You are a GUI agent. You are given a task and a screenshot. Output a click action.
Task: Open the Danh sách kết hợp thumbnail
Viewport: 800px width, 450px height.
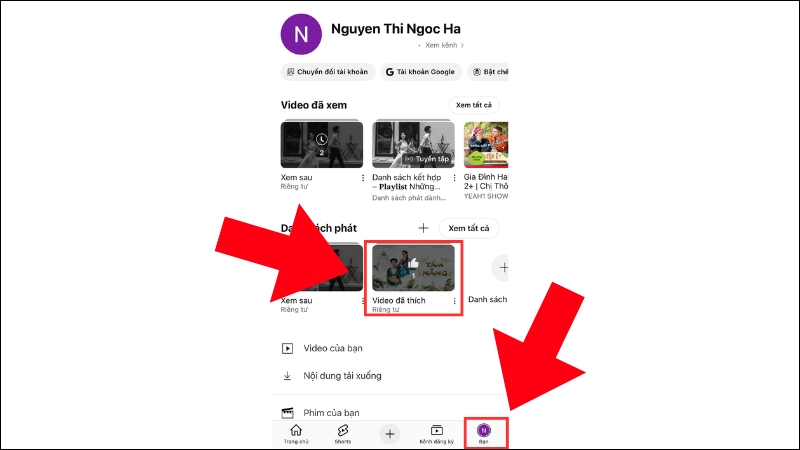[413, 144]
